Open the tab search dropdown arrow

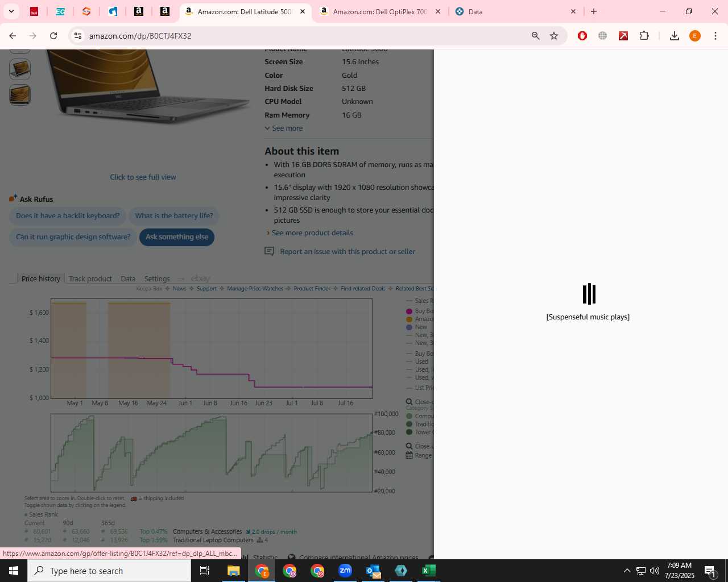[x=11, y=11]
